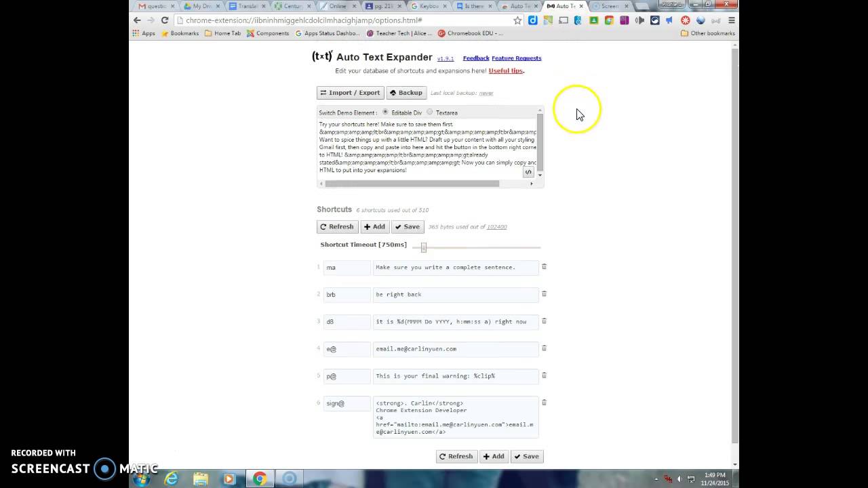
Task: Click the 102400 bytes quota link
Action: coord(497,227)
